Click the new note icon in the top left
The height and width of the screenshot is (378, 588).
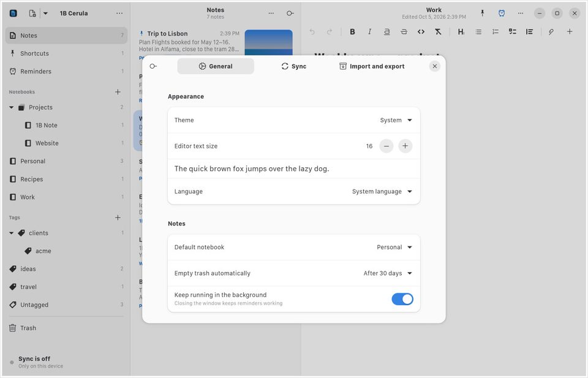(32, 13)
